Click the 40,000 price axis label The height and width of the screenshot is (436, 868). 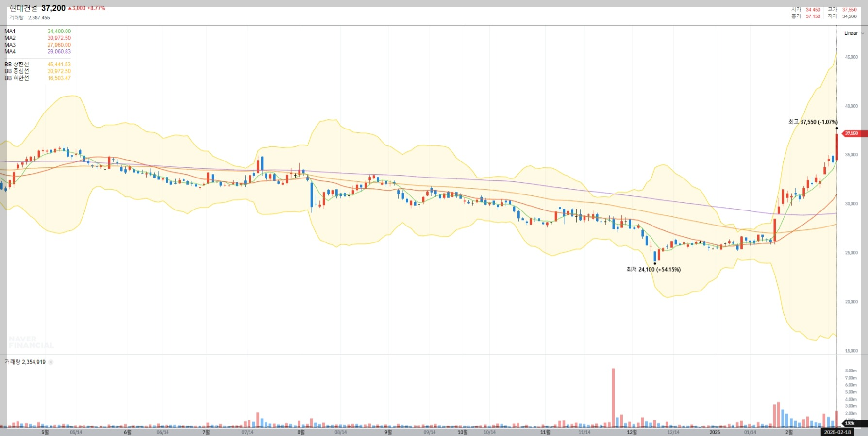(x=851, y=106)
